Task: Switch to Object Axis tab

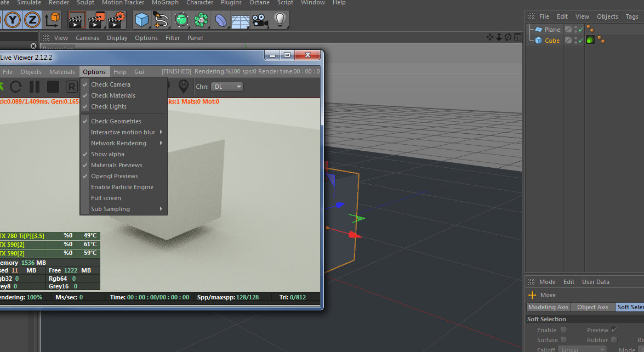Action: pyautogui.click(x=592, y=307)
